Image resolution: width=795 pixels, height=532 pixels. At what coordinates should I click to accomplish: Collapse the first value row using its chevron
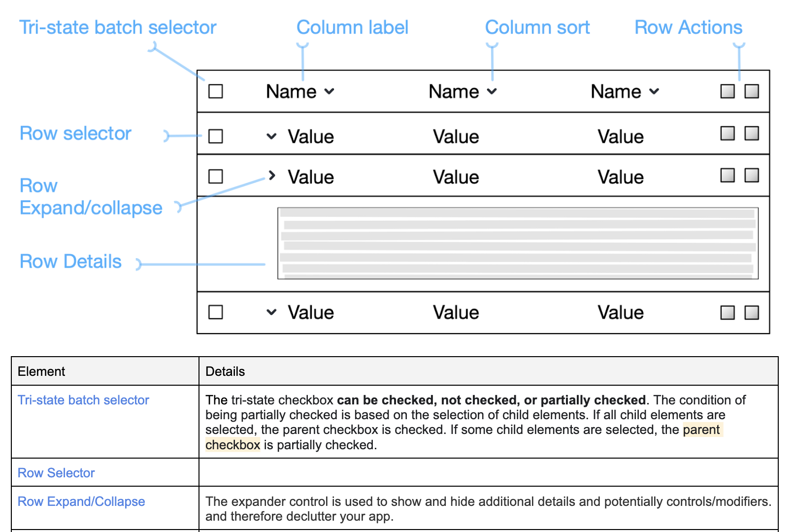pos(271,136)
